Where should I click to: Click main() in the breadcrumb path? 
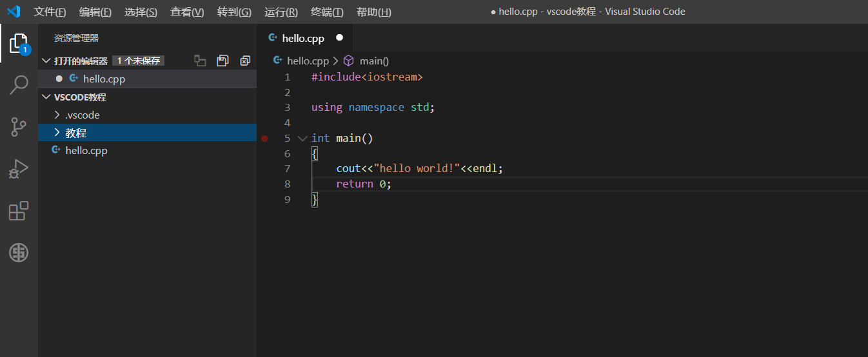point(374,61)
